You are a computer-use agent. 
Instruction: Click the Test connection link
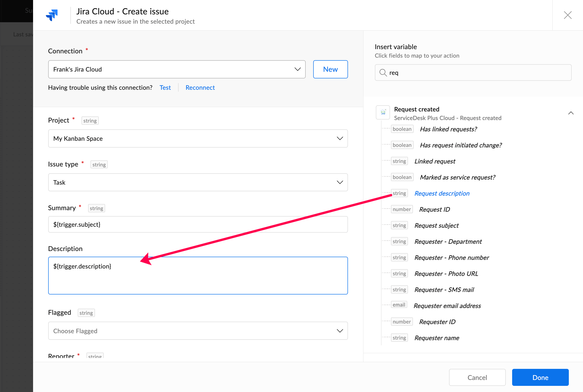(x=165, y=88)
